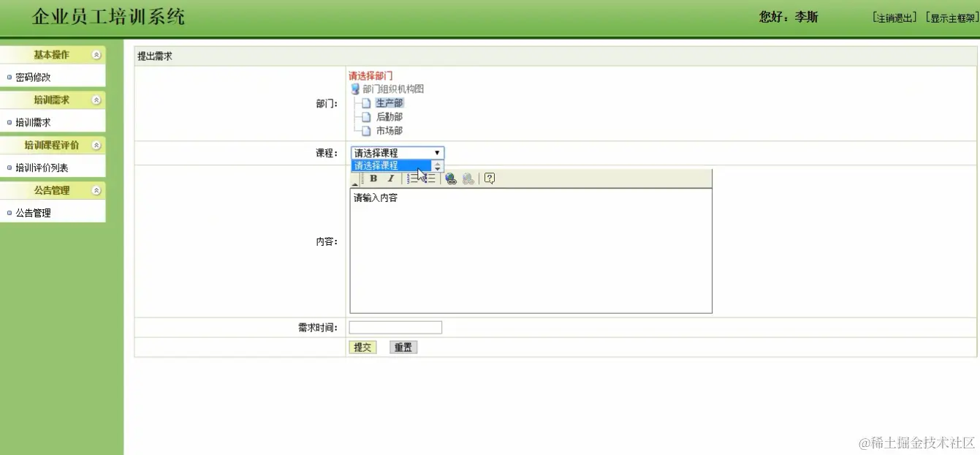Click the remove link icon

pyautogui.click(x=468, y=178)
